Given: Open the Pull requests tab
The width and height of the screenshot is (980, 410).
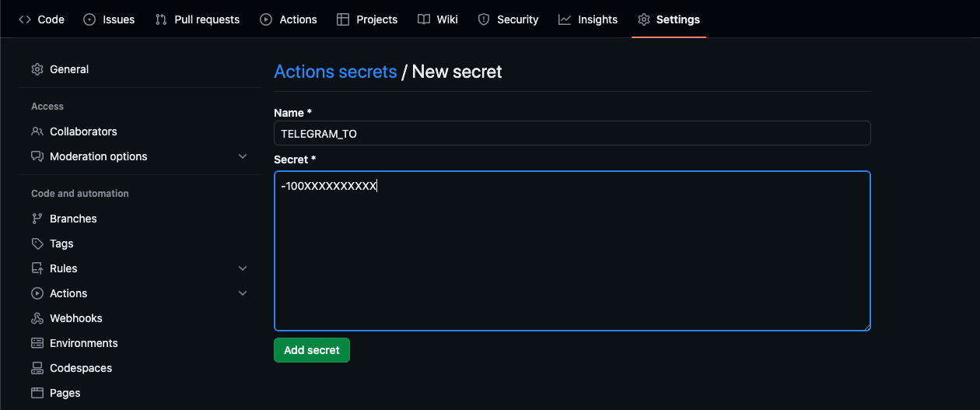Looking at the screenshot, I should [x=198, y=19].
